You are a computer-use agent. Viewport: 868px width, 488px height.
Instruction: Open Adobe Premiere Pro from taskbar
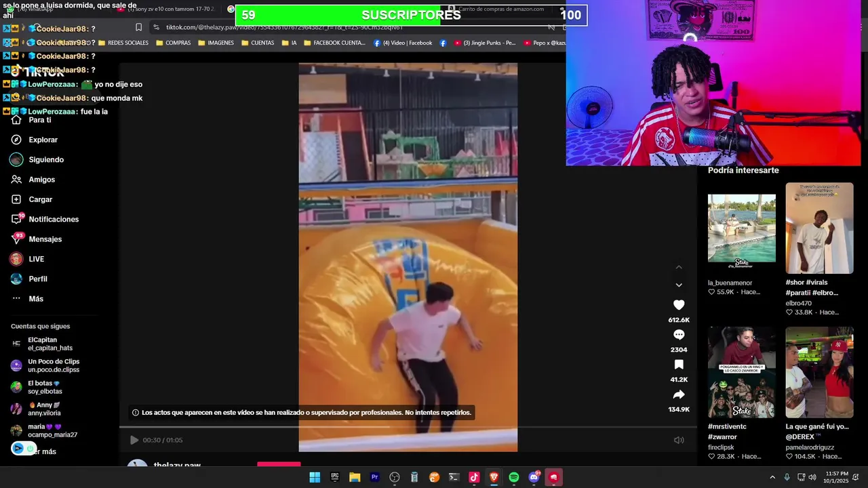(x=374, y=477)
